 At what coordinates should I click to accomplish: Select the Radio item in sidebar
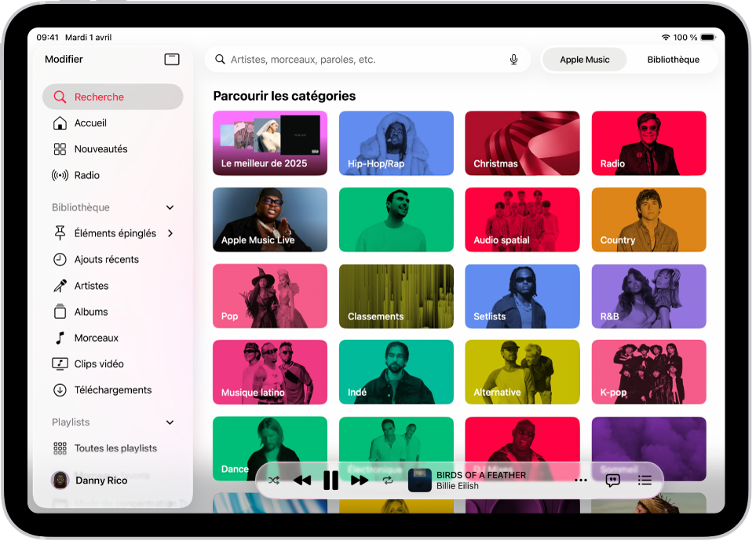click(x=113, y=175)
